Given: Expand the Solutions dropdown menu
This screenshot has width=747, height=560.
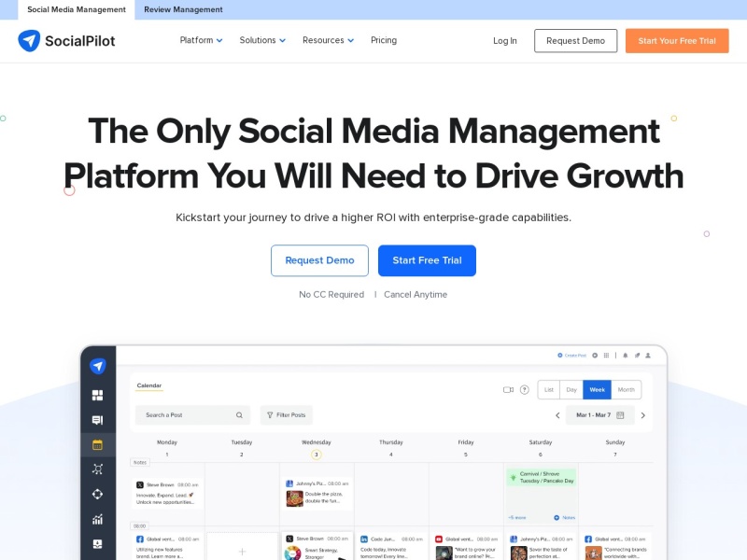Looking at the screenshot, I should tap(262, 40).
